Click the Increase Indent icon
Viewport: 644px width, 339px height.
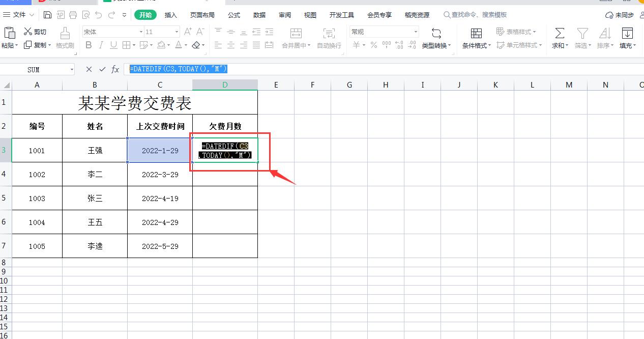click(269, 32)
